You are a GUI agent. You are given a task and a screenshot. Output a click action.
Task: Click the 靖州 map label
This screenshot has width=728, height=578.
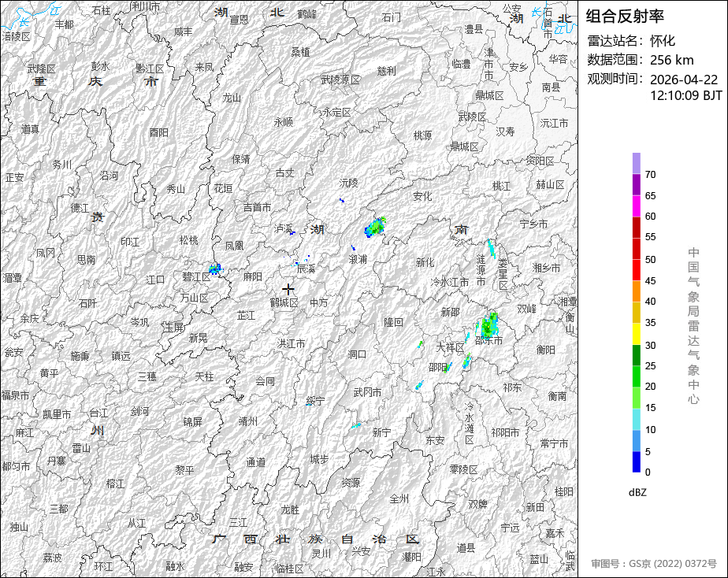click(248, 421)
